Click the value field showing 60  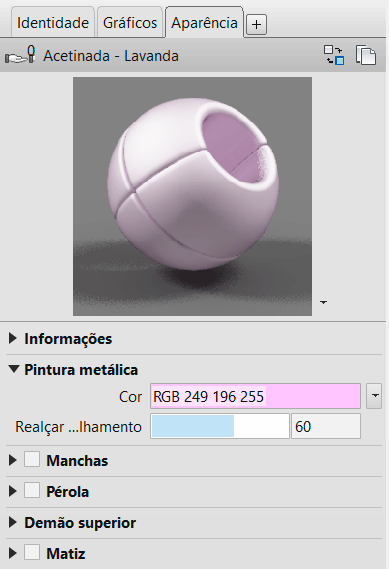pos(326,426)
